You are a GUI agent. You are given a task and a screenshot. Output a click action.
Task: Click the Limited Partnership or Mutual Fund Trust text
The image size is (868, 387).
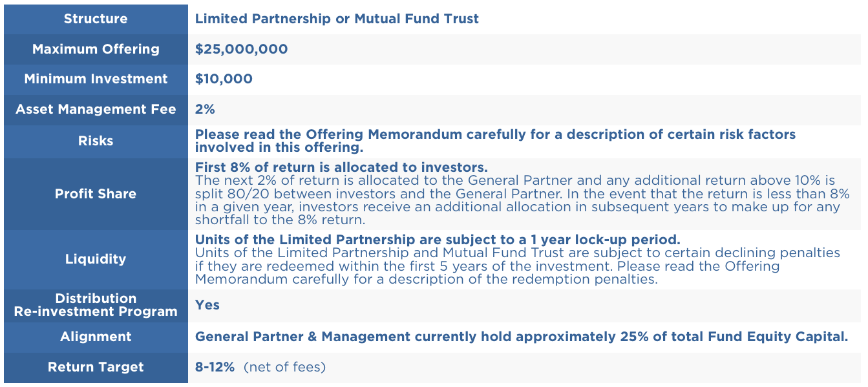pyautogui.click(x=337, y=19)
